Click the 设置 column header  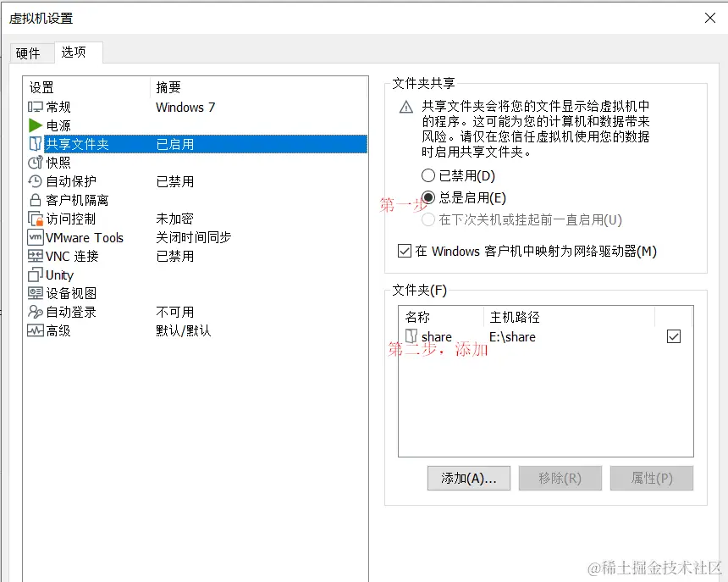[41, 87]
